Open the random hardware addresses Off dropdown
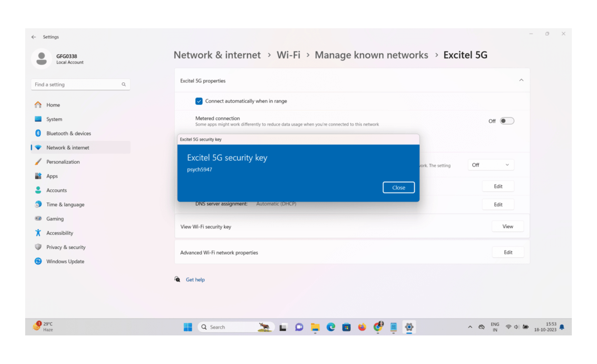The width and height of the screenshot is (597, 364). (491, 165)
